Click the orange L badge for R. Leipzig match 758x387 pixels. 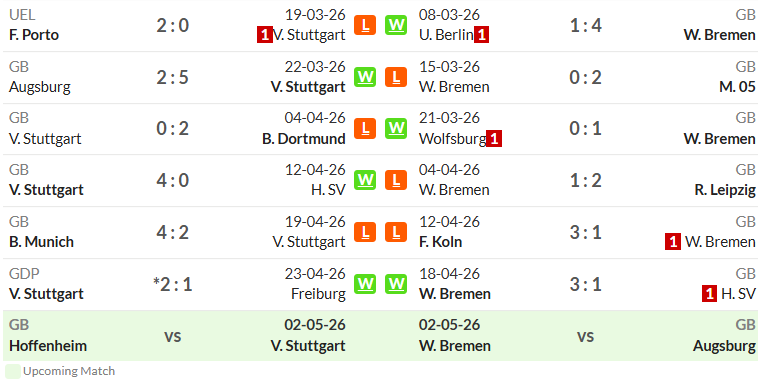[396, 180]
